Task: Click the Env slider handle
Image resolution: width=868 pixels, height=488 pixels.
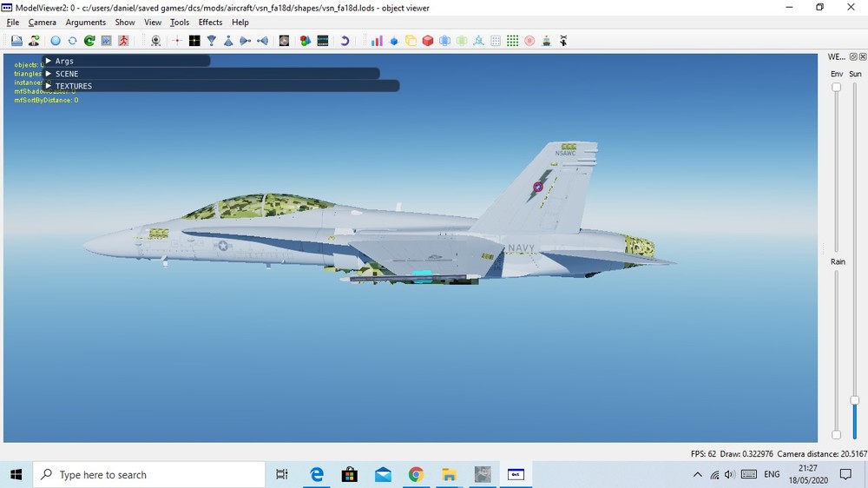Action: pyautogui.click(x=837, y=87)
